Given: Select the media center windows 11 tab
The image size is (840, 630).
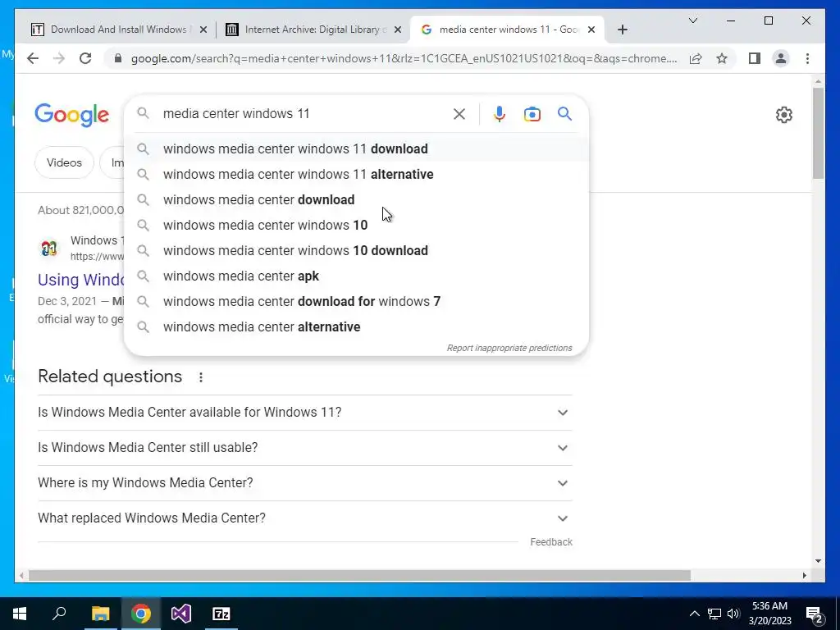Looking at the screenshot, I should pos(507,30).
